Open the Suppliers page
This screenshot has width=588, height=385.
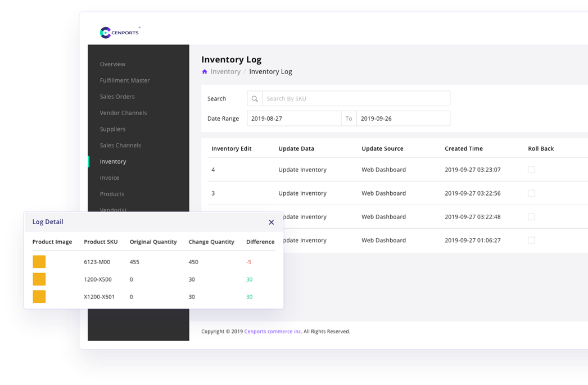click(112, 129)
